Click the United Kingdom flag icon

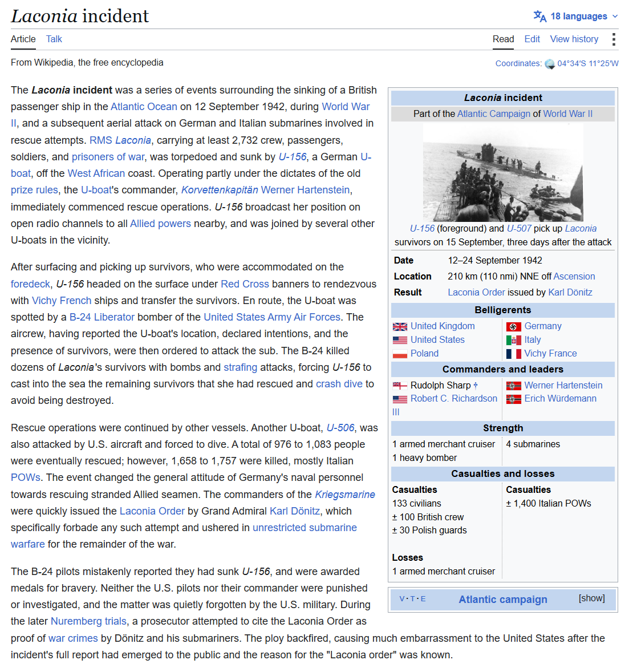coord(400,326)
